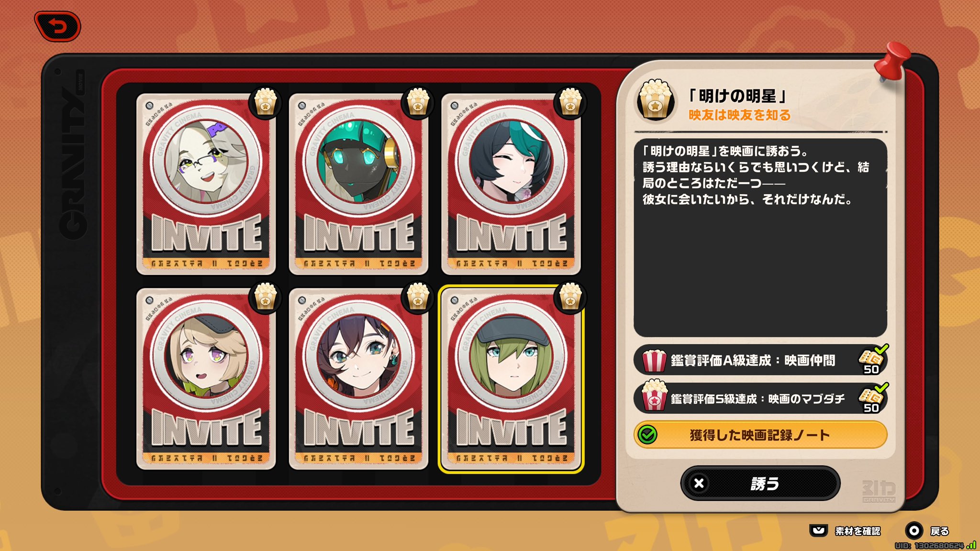Screen dimensions: 980x551
Task: Open the 鑑賞評価S級達成 reward row
Action: pyautogui.click(x=760, y=398)
